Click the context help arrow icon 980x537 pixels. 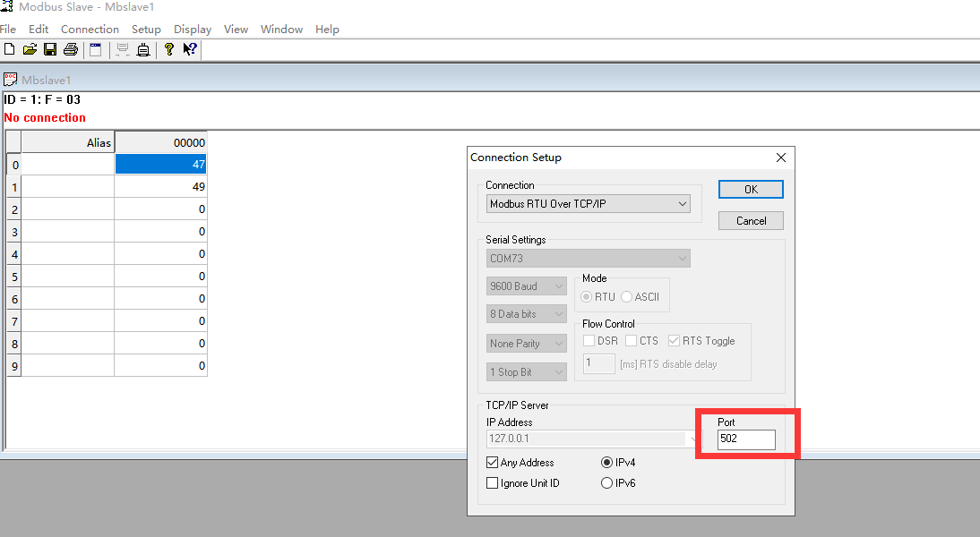(190, 49)
